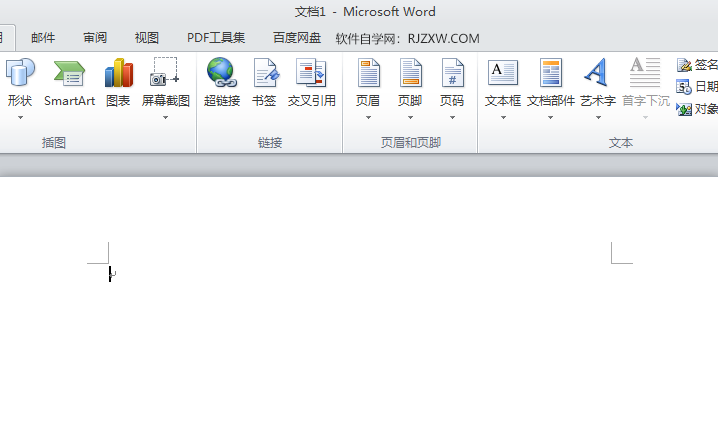718x444 pixels.
Task: Insert a text box with 文本框 icon
Action: click(503, 73)
